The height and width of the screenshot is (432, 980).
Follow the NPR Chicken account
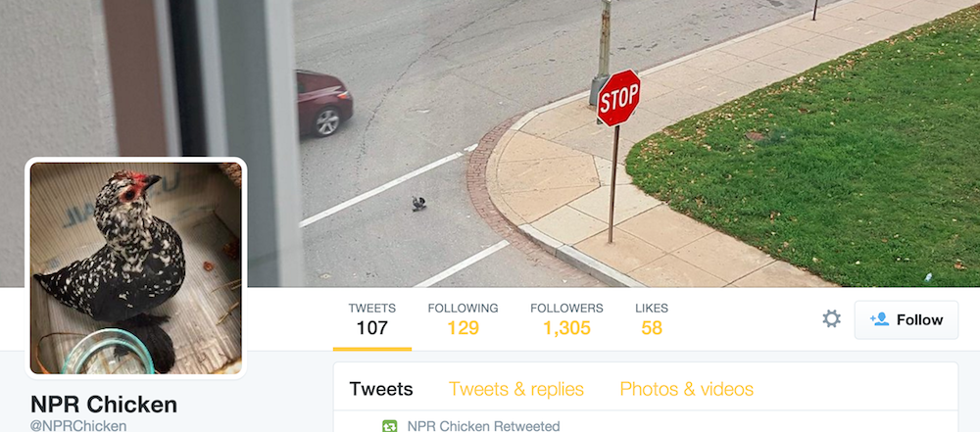906,320
